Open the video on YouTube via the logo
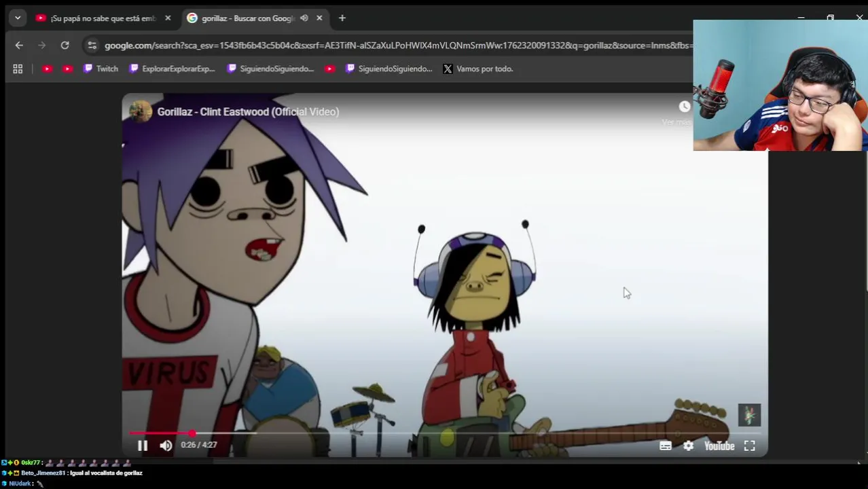Screen dimensions: 868x489 pos(719,446)
